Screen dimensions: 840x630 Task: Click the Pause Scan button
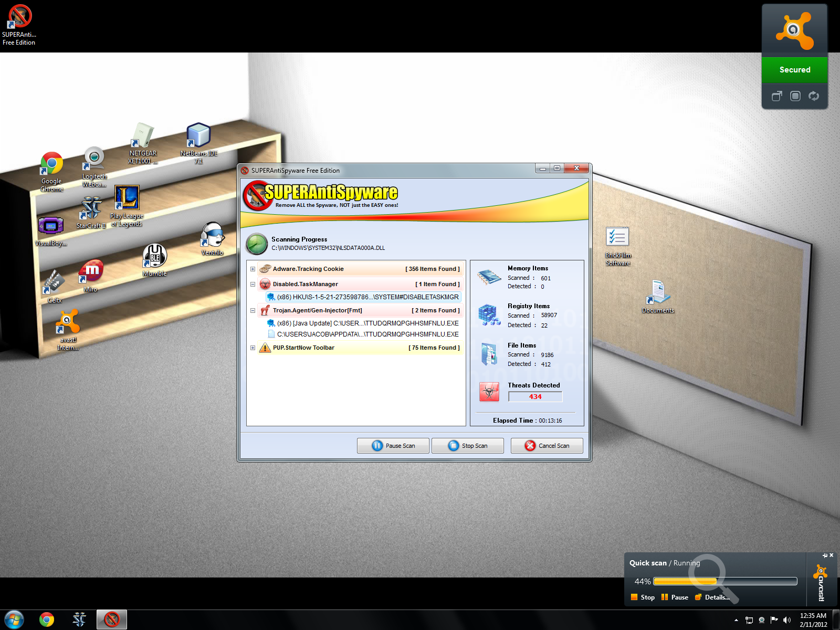coord(393,446)
